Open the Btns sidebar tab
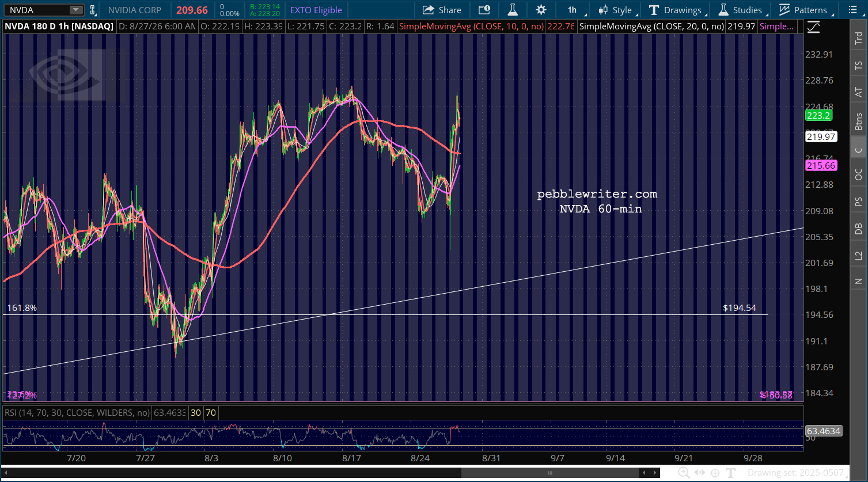The image size is (868, 482). (x=858, y=121)
